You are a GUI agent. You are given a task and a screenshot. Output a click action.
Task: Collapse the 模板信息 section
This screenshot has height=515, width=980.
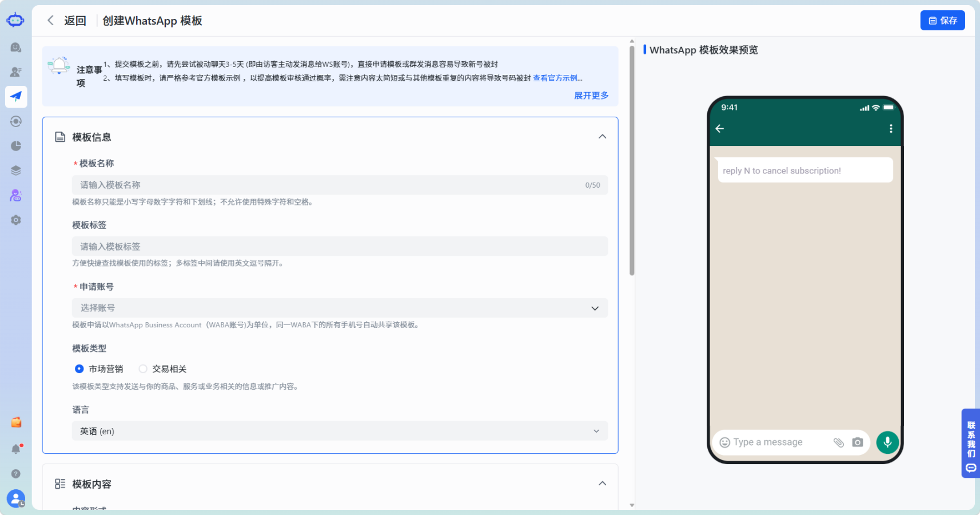pos(602,137)
